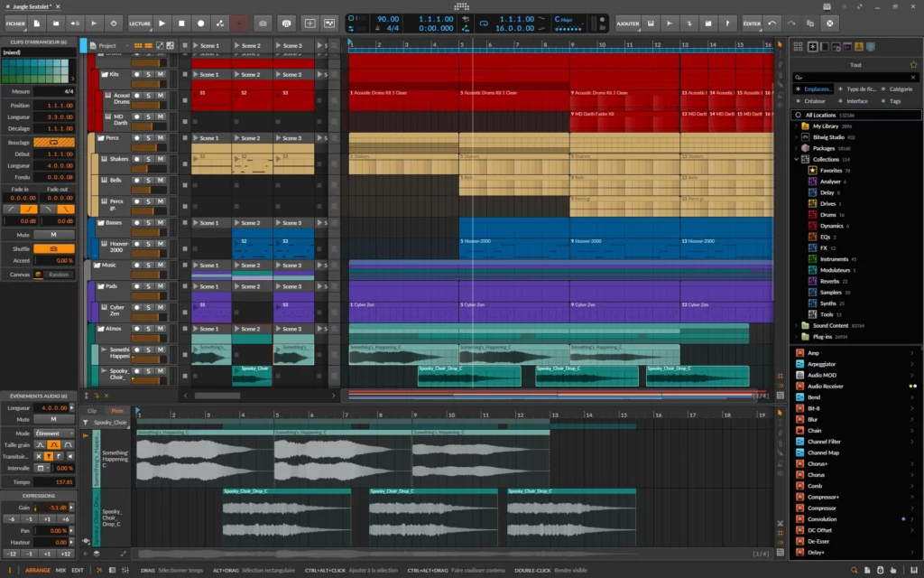Click the transport Stop button
This screenshot has height=578, width=924.
click(x=181, y=23)
